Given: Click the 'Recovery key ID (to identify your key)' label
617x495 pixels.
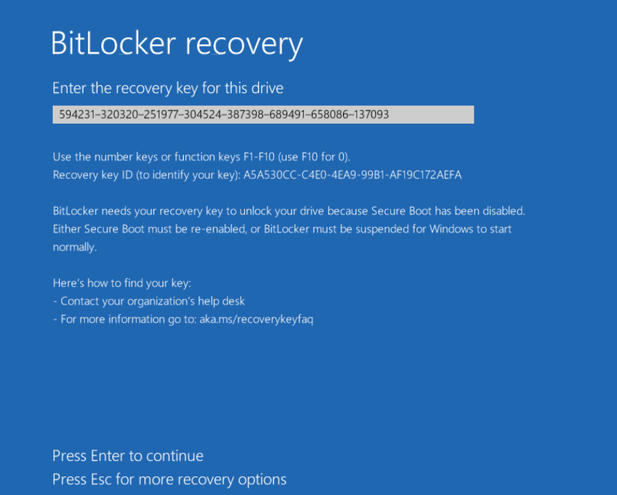Looking at the screenshot, I should point(146,175).
